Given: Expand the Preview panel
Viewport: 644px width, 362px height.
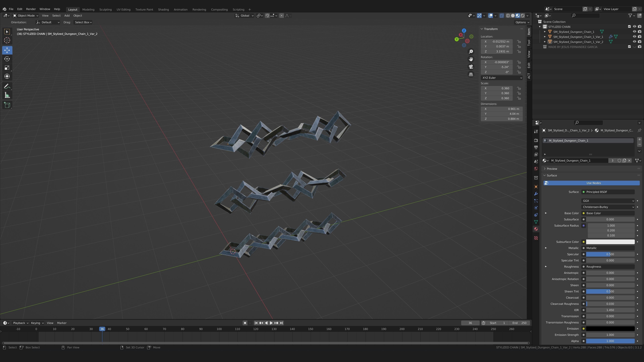Looking at the screenshot, I should tap(552, 169).
